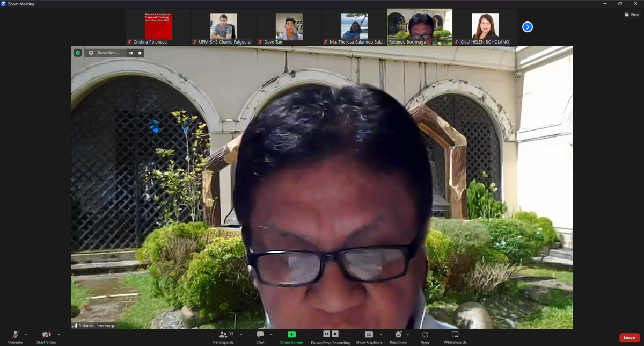
Task: Pause the recording in the top indicator
Action: tap(130, 53)
